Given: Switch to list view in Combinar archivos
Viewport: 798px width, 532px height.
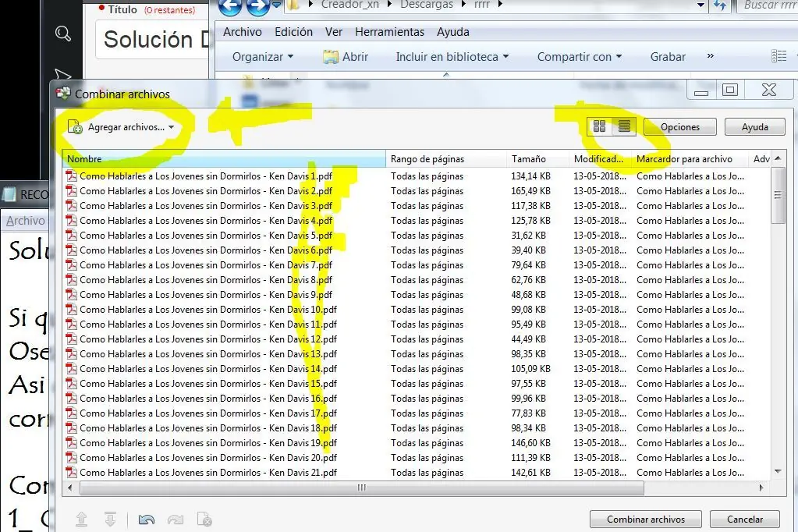Looking at the screenshot, I should point(624,126).
